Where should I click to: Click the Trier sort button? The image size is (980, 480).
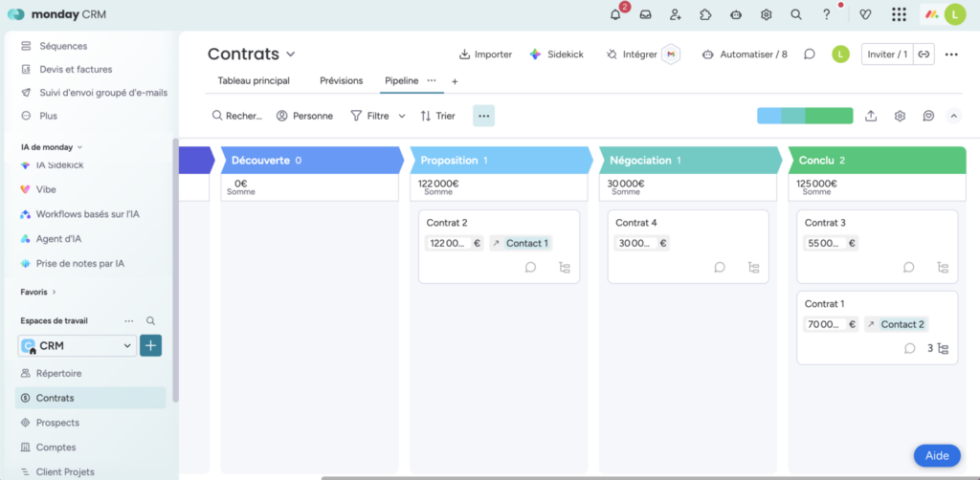437,116
